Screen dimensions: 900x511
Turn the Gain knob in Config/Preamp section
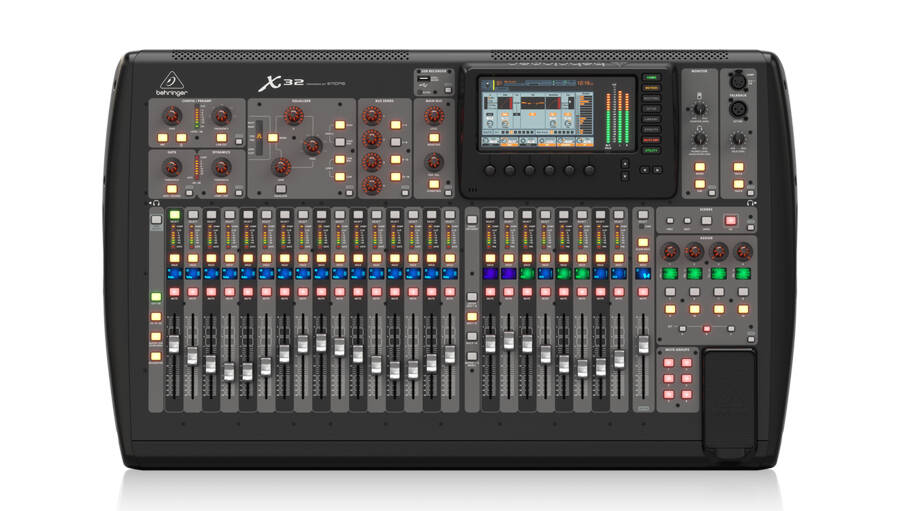pyautogui.click(x=172, y=116)
